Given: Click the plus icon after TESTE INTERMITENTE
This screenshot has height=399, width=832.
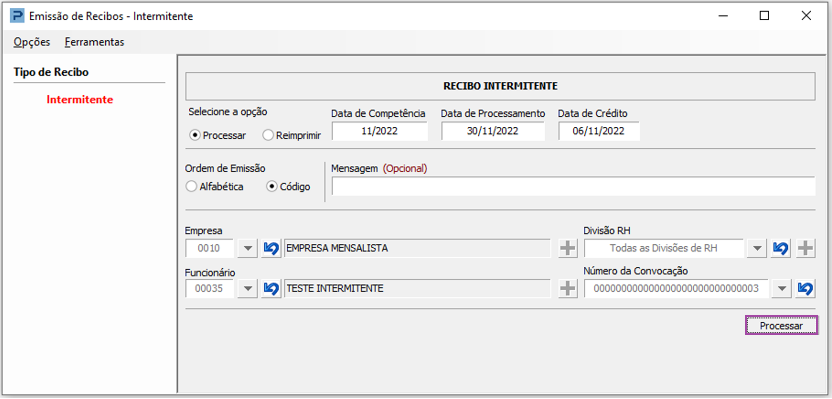Looking at the screenshot, I should 568,289.
